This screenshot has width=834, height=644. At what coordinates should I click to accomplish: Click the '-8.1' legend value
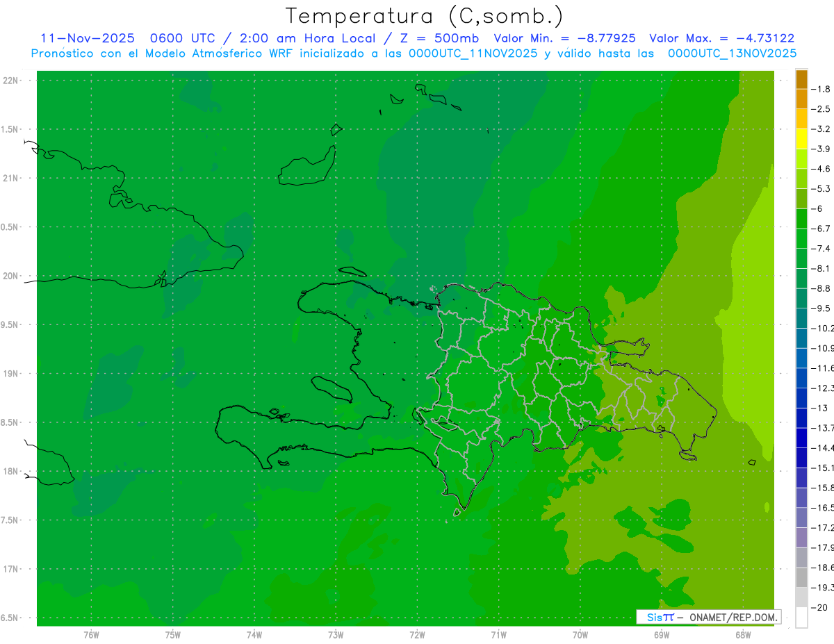pyautogui.click(x=821, y=269)
